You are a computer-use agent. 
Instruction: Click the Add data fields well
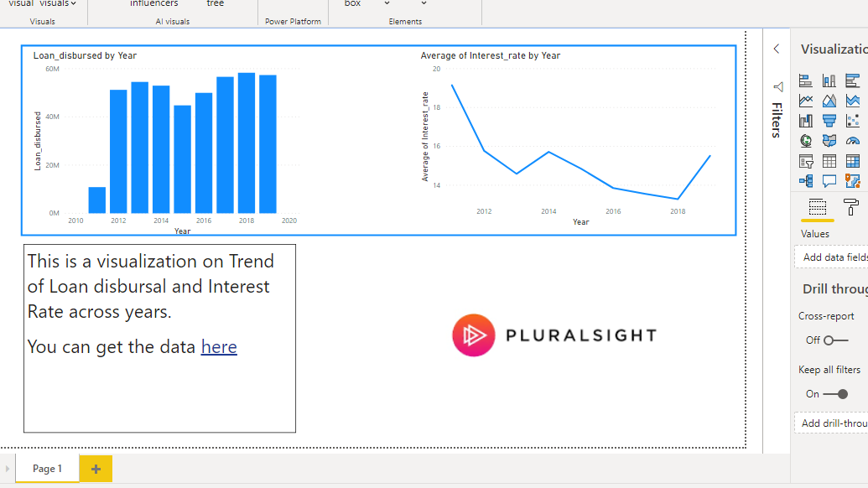coord(831,257)
